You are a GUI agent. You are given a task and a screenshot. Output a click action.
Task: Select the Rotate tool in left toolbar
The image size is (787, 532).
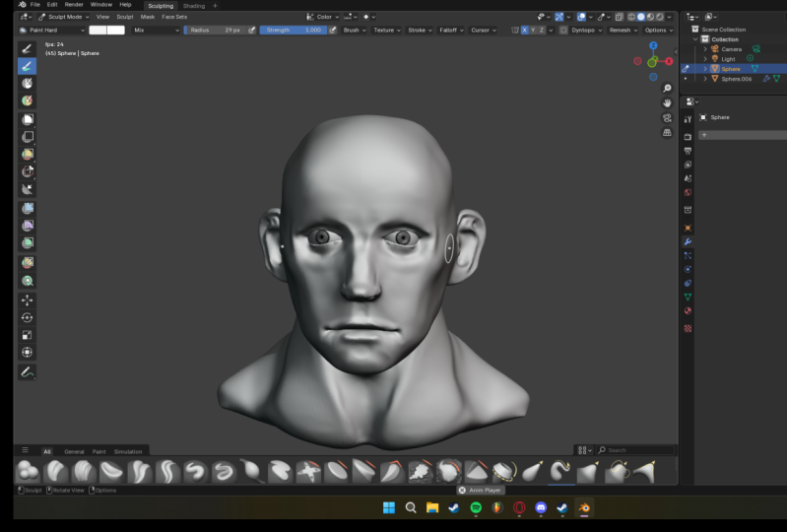click(x=28, y=317)
